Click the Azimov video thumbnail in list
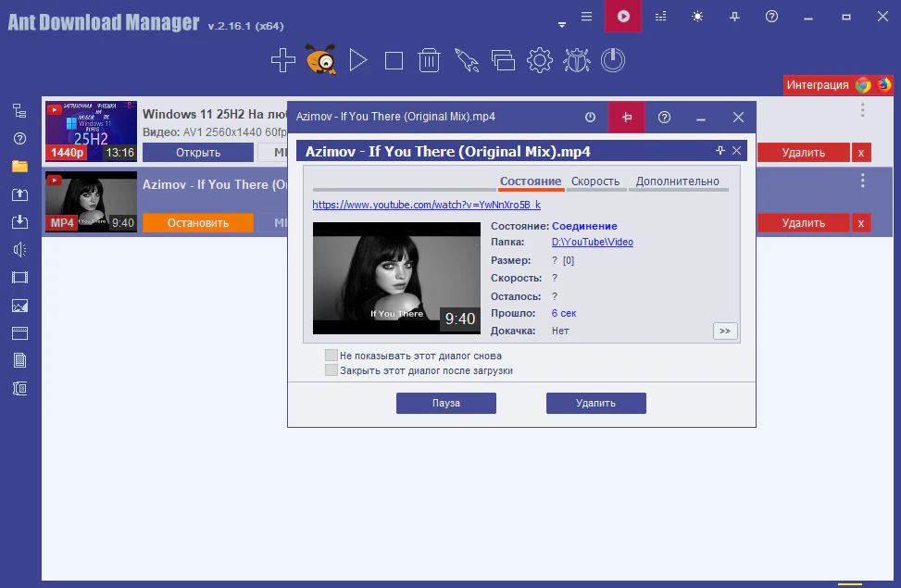 pos(91,201)
